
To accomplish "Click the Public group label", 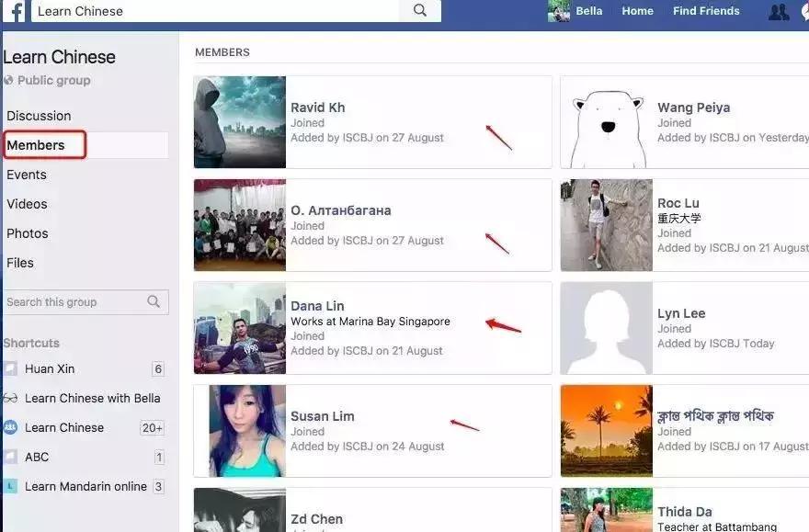I will pyautogui.click(x=53, y=81).
